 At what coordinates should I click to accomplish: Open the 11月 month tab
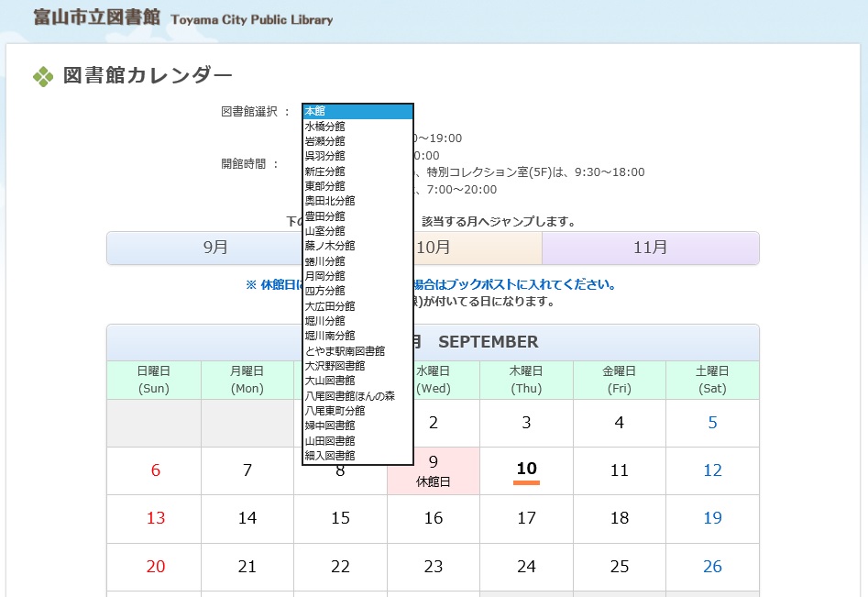[x=650, y=248]
